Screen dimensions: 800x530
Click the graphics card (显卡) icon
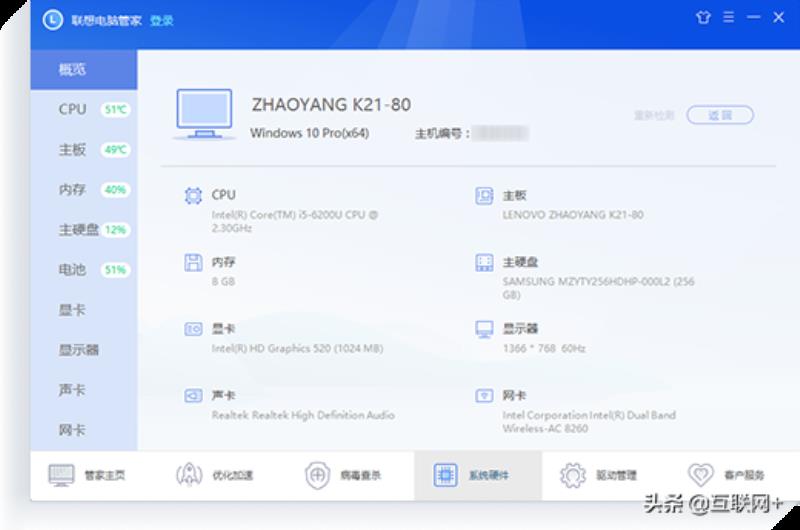[193, 329]
